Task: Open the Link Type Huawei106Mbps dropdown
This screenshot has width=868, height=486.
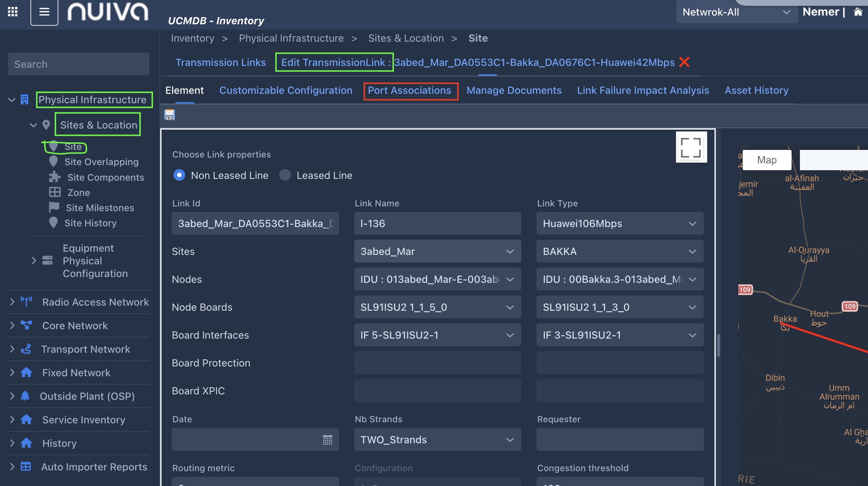Action: tap(620, 223)
